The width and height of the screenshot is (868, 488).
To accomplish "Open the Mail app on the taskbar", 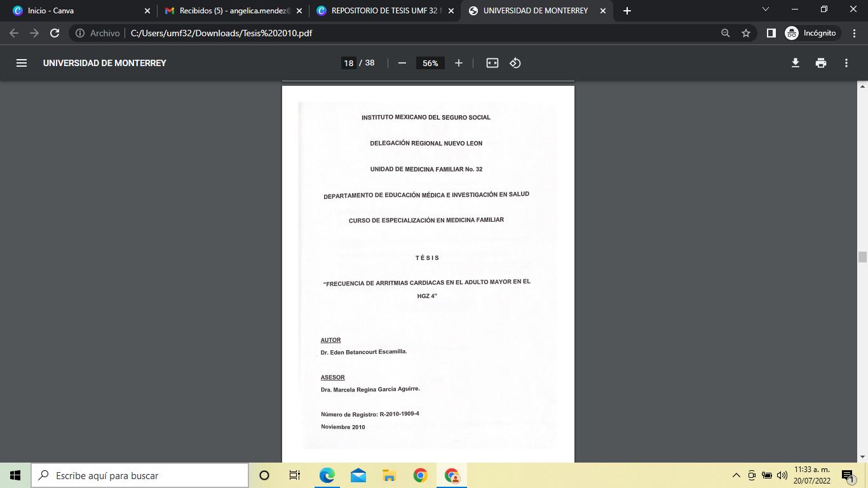I will click(358, 475).
